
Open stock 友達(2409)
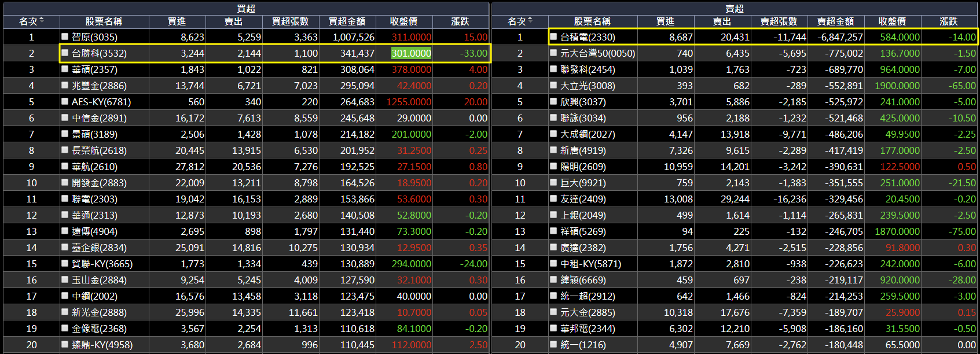(583, 199)
